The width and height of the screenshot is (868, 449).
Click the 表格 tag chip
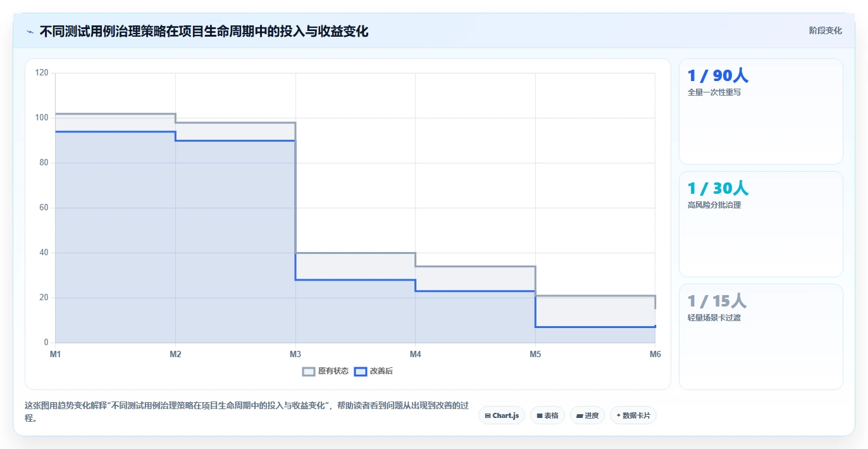547,415
